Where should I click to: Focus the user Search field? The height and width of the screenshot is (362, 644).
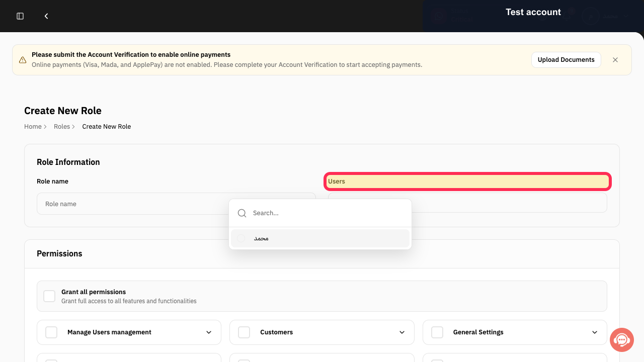tap(327, 213)
